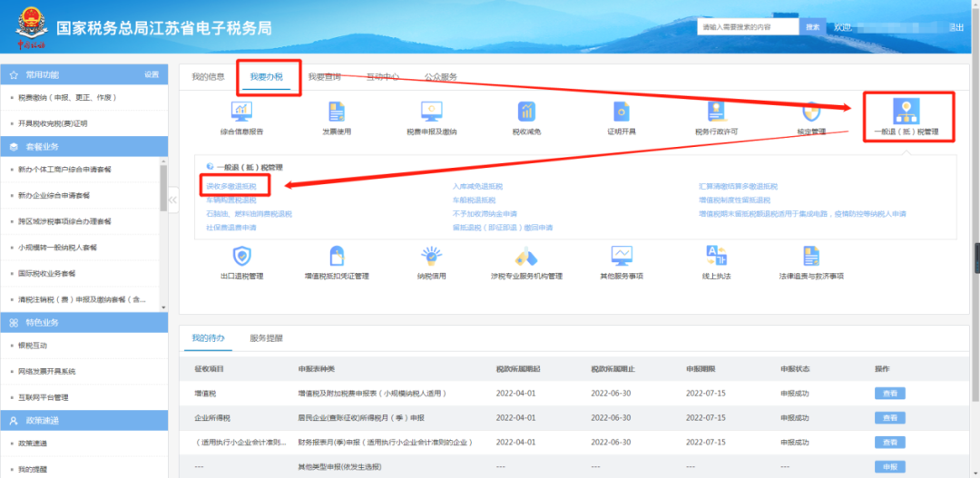Switch to 互动中心 tab

tap(383, 77)
